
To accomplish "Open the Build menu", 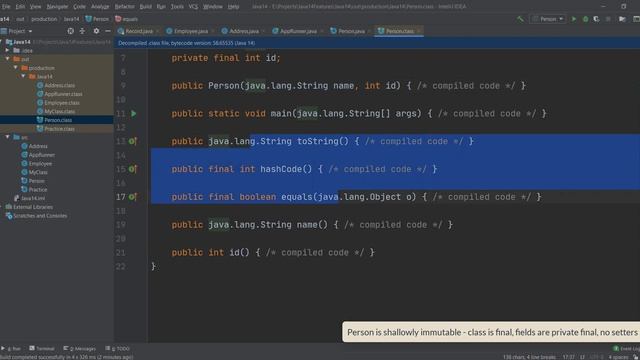I will (x=145, y=7).
